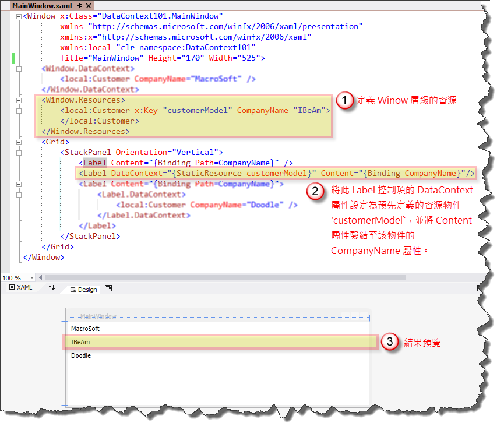Screen dimensions: 504x430
Task: Click the left arrow of the horizontal scrollbar
Action: click(x=40, y=278)
